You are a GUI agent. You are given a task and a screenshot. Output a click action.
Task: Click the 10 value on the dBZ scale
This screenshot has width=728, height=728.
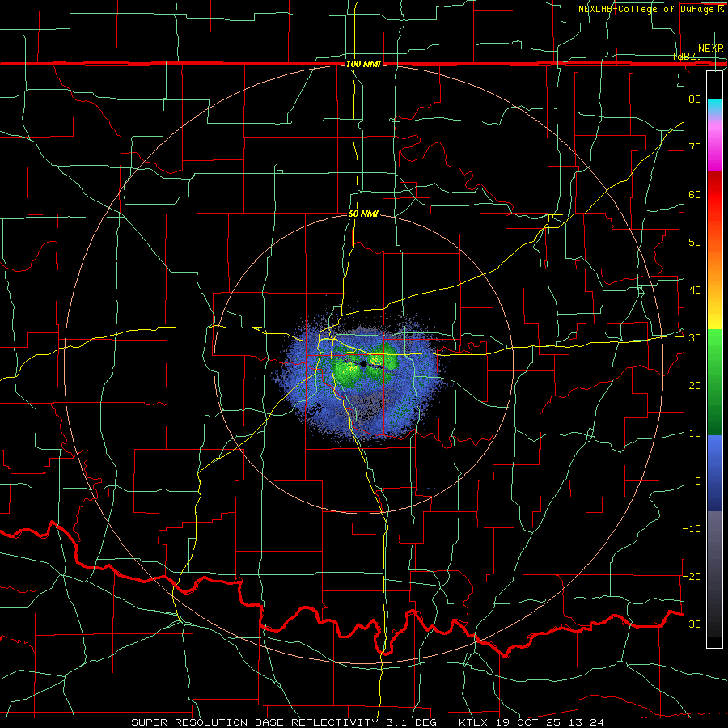click(x=695, y=434)
